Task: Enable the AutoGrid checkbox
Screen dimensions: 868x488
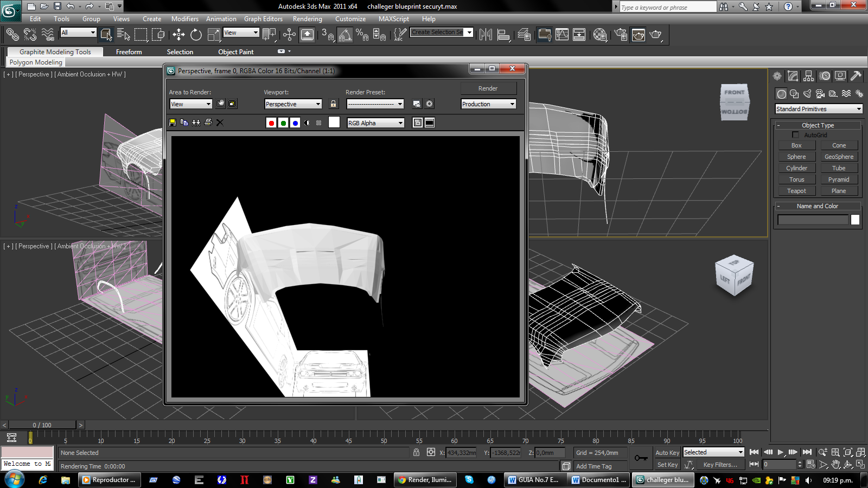Action: (795, 135)
